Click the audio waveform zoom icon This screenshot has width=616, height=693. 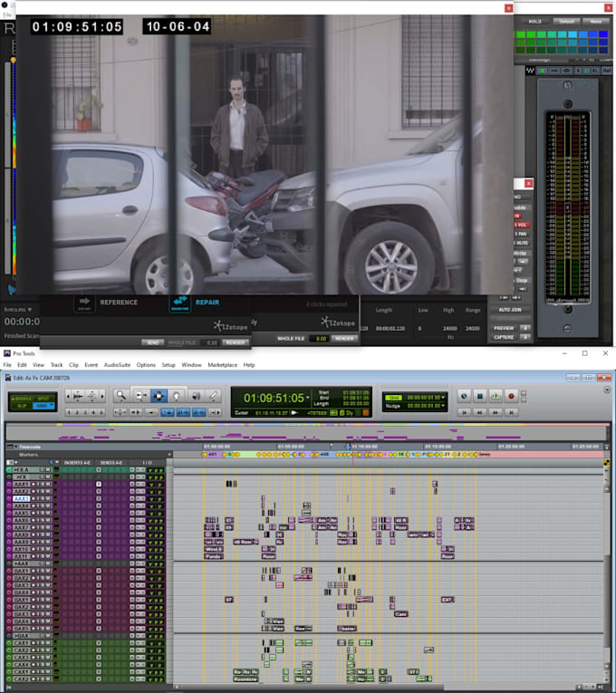pos(78,396)
